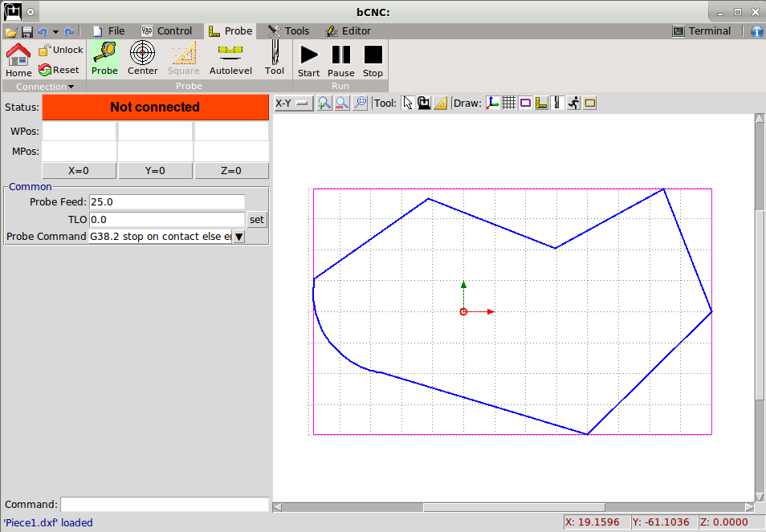Open the Autolevel probing mode
Screen dimensions: 766x532
(230, 59)
